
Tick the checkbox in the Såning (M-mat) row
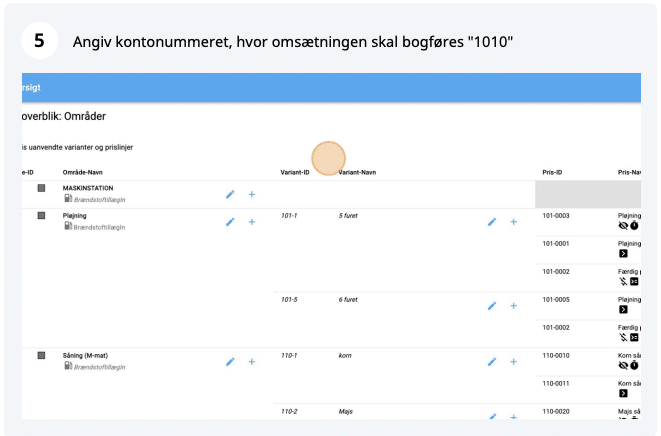point(41,355)
